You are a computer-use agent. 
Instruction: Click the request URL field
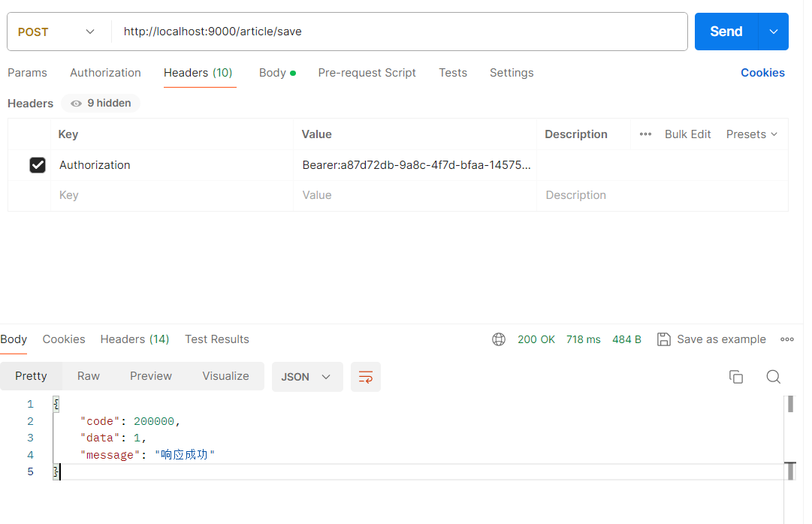[x=400, y=32]
